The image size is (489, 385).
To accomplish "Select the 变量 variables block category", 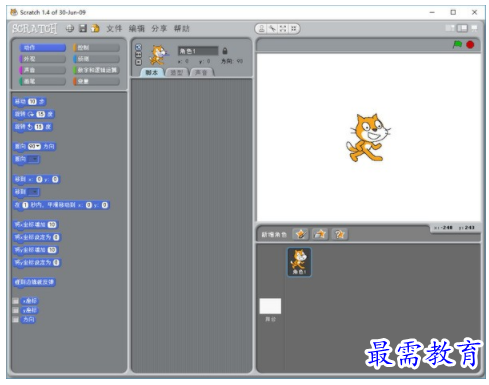I will point(96,81).
